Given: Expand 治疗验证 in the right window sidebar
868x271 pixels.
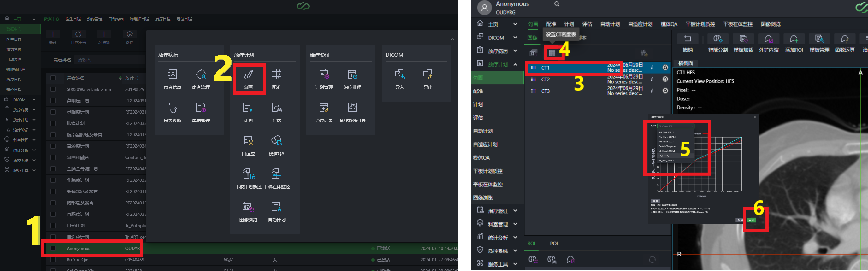Looking at the screenshot, I should click(x=515, y=211).
